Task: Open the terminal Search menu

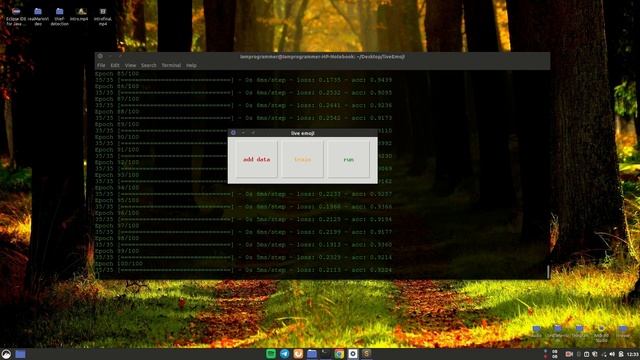Action: pos(149,65)
